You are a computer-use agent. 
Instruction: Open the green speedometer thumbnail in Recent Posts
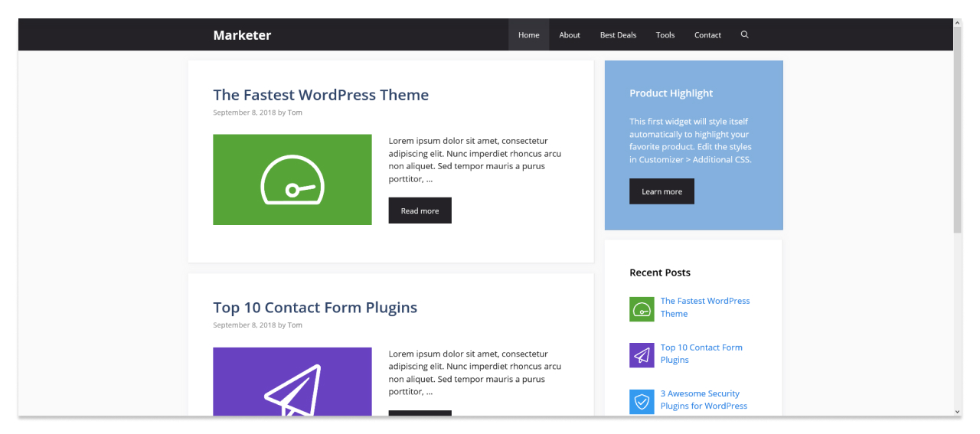point(642,309)
